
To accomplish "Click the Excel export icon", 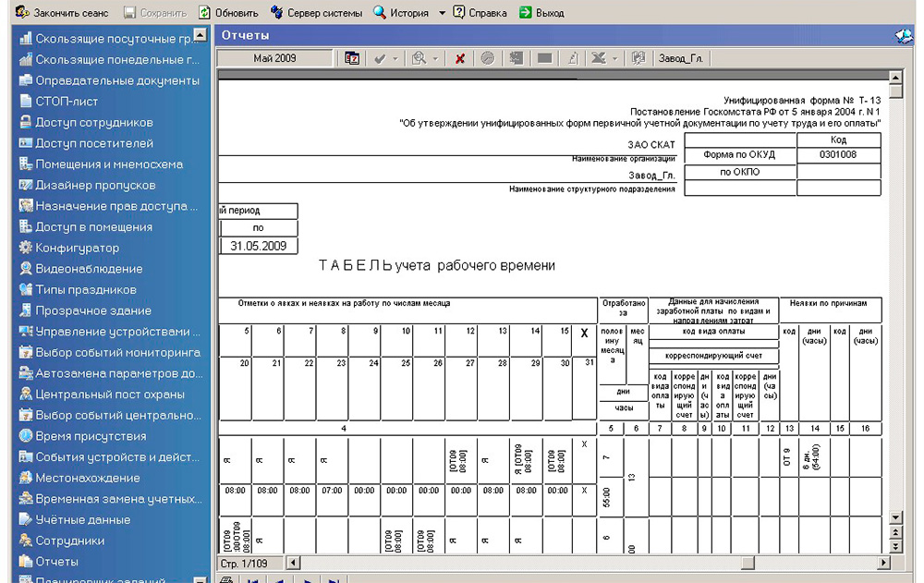I will click(x=598, y=58).
